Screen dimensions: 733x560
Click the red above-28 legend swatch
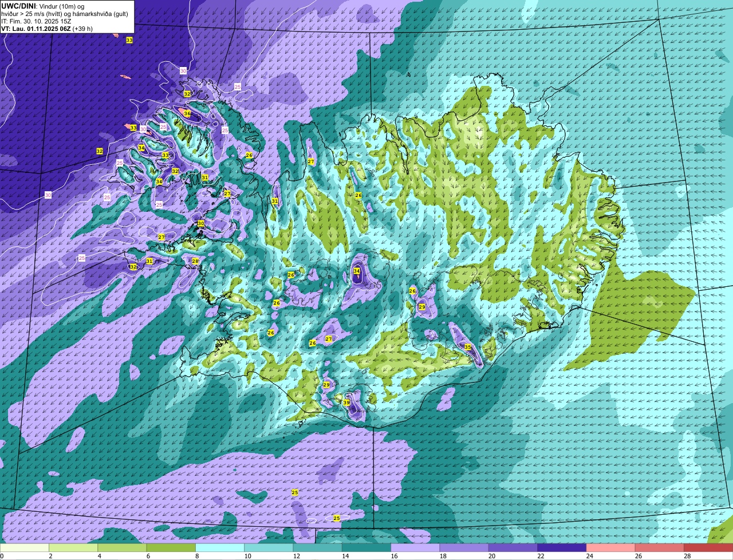pyautogui.click(x=708, y=547)
